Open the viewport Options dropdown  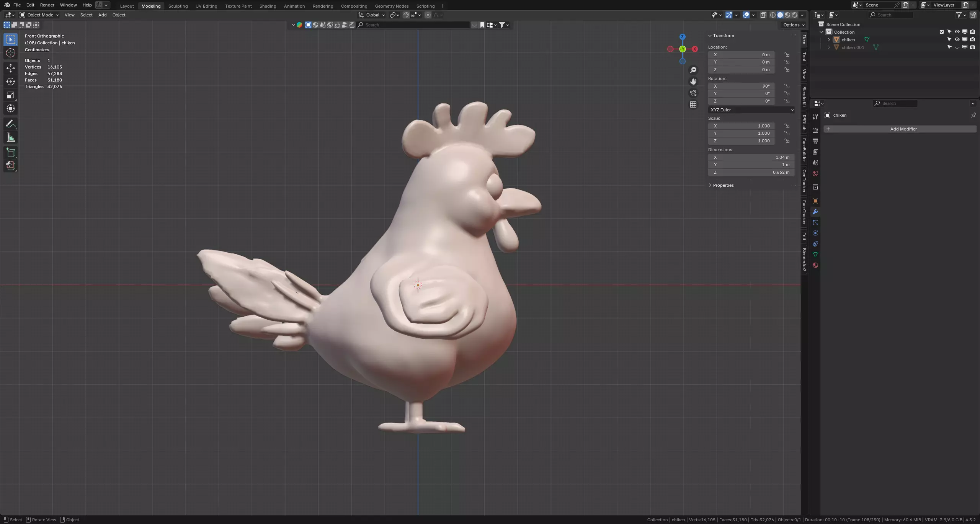(x=794, y=25)
